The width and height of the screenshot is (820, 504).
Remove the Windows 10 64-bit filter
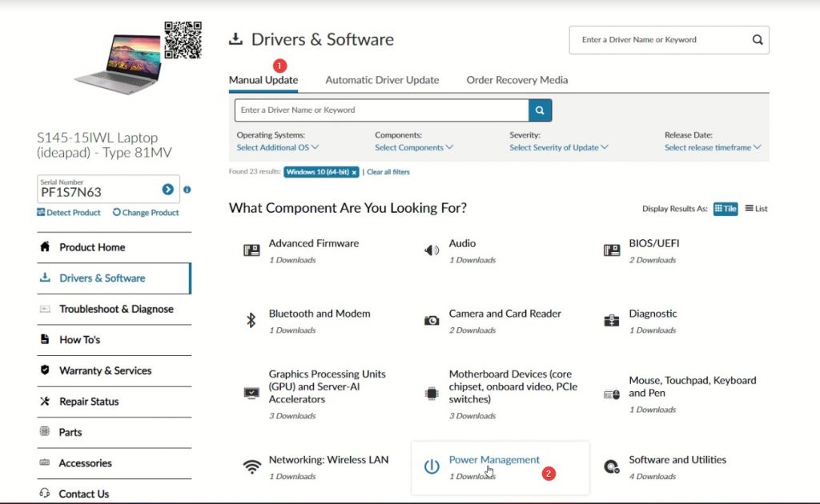[353, 172]
